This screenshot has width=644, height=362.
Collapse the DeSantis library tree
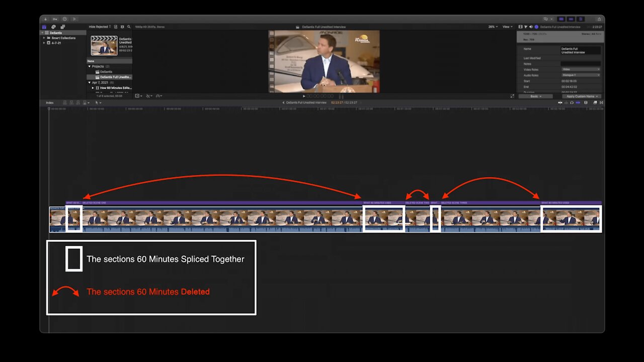(43, 33)
